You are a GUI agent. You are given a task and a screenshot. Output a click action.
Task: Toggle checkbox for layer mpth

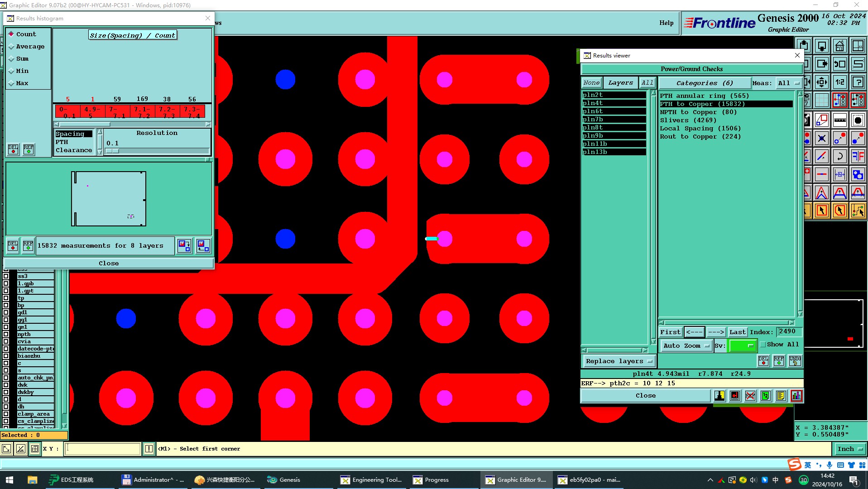(6, 334)
